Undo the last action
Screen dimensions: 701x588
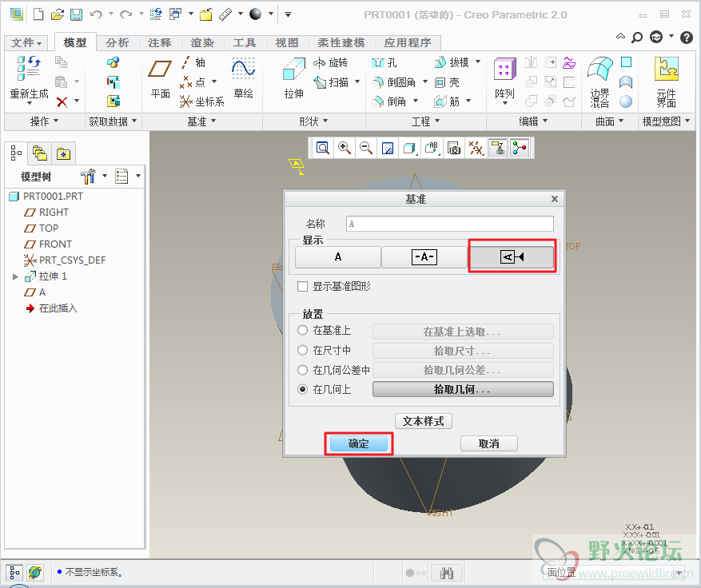click(96, 14)
